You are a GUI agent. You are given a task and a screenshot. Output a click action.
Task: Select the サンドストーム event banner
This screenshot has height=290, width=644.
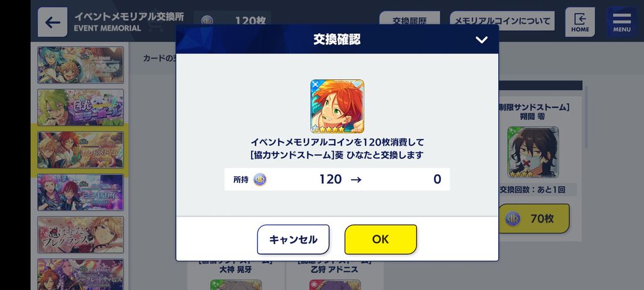tap(80, 150)
